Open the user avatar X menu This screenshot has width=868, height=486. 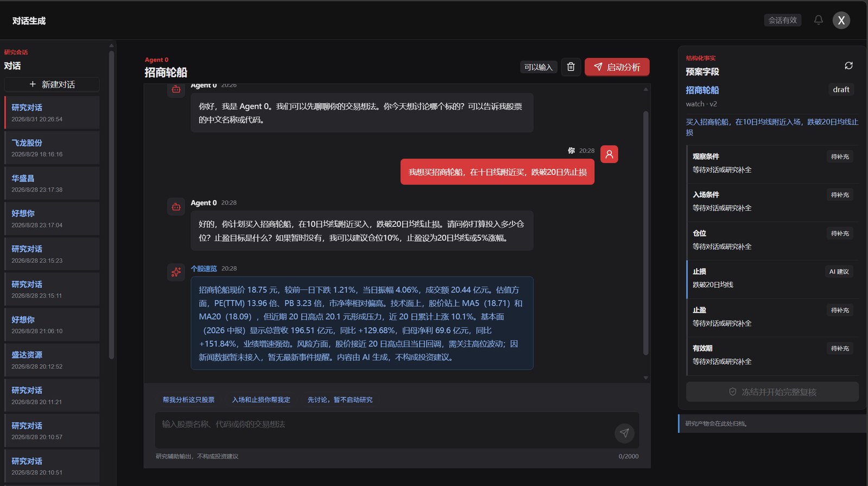click(841, 20)
